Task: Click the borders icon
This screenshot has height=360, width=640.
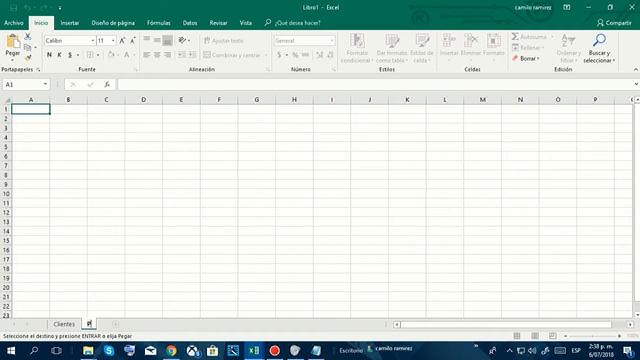Action: point(90,55)
